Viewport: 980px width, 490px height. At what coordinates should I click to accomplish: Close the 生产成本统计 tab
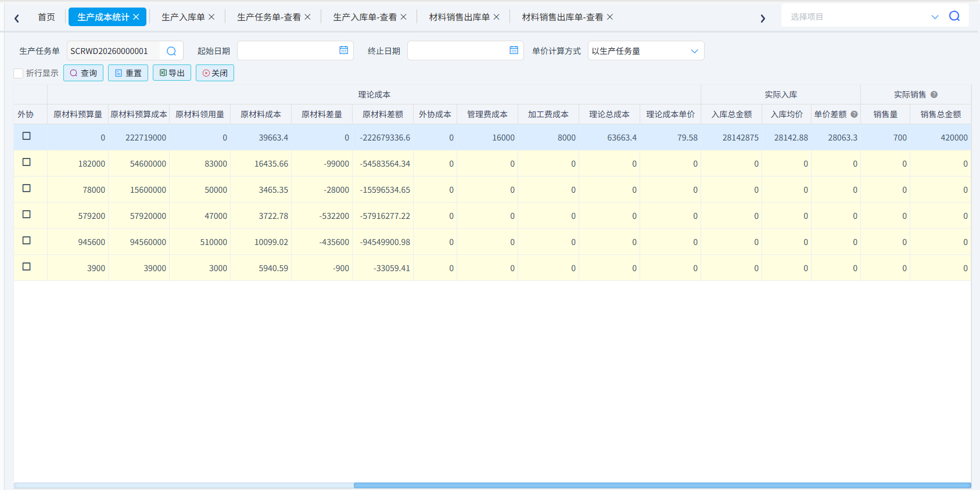pyautogui.click(x=136, y=17)
